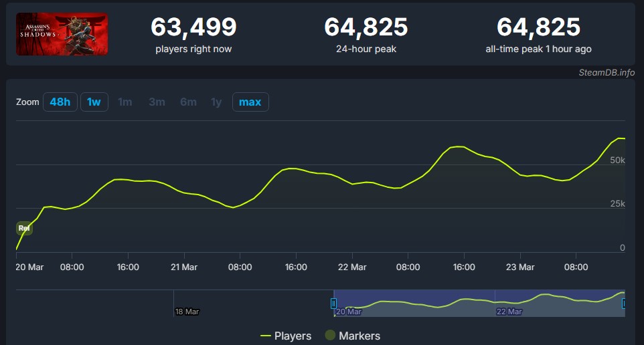Click the right navigator range handle
Screen dimensions: 644x345
click(623, 304)
